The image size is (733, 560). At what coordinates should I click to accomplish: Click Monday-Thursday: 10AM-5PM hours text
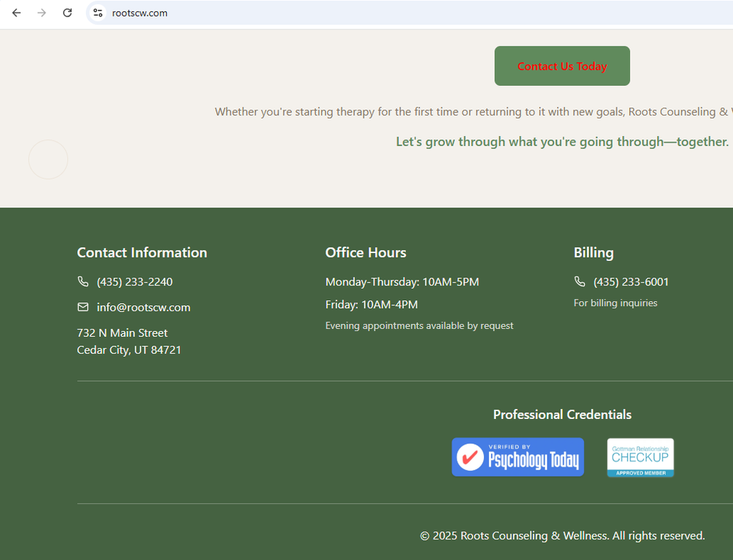click(402, 282)
